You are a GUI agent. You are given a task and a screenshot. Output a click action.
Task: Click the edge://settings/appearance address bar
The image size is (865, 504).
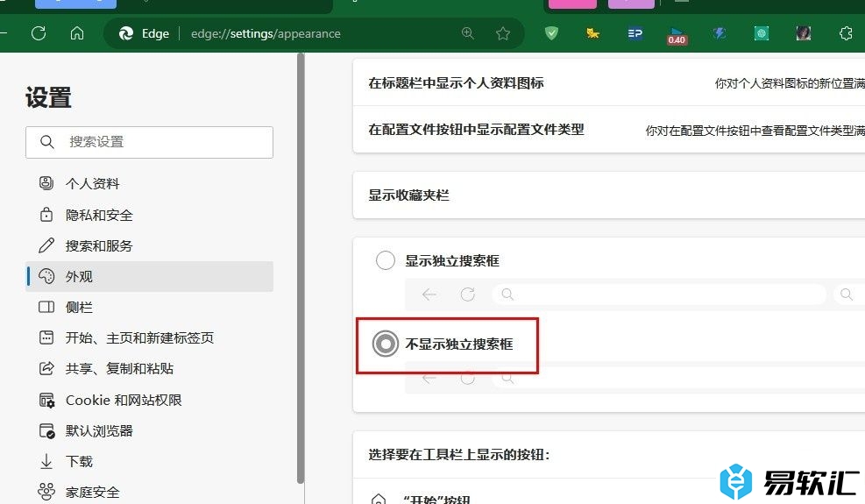pyautogui.click(x=307, y=33)
